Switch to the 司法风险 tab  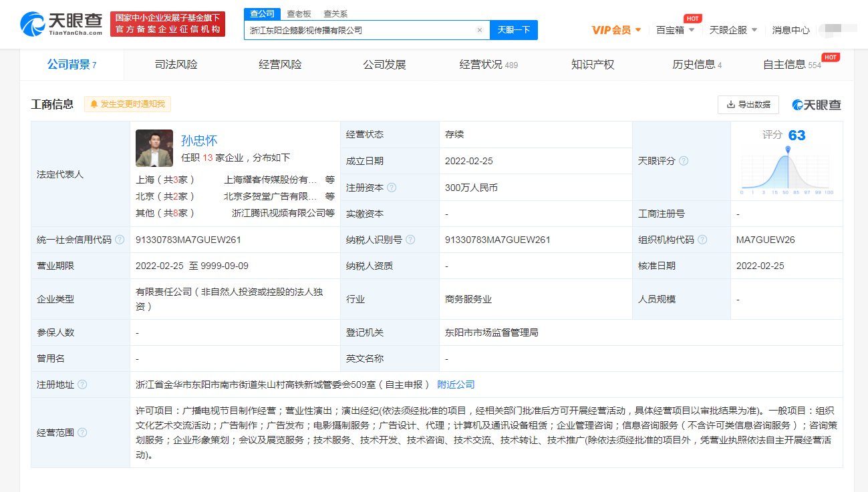176,65
